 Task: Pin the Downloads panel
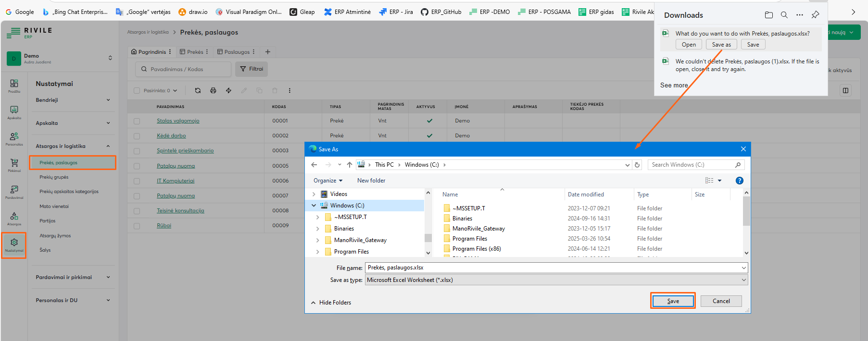pos(815,15)
